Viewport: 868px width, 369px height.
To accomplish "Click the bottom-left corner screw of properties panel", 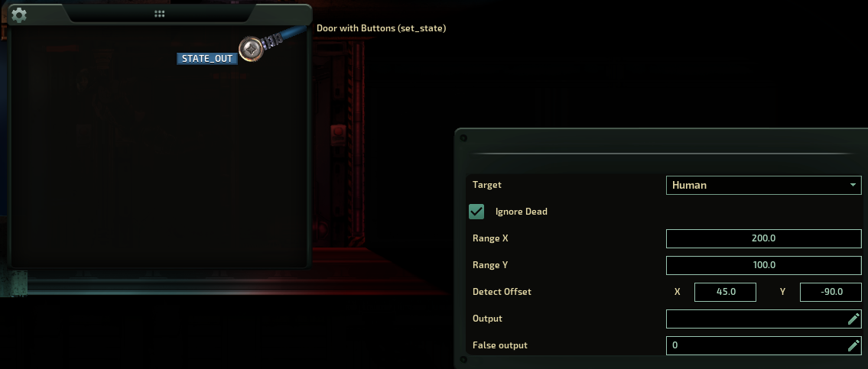I will [x=463, y=360].
